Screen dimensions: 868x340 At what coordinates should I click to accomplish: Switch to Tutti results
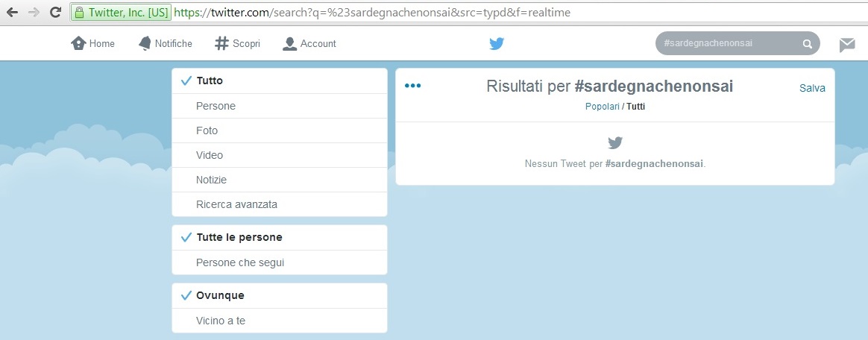(635, 107)
